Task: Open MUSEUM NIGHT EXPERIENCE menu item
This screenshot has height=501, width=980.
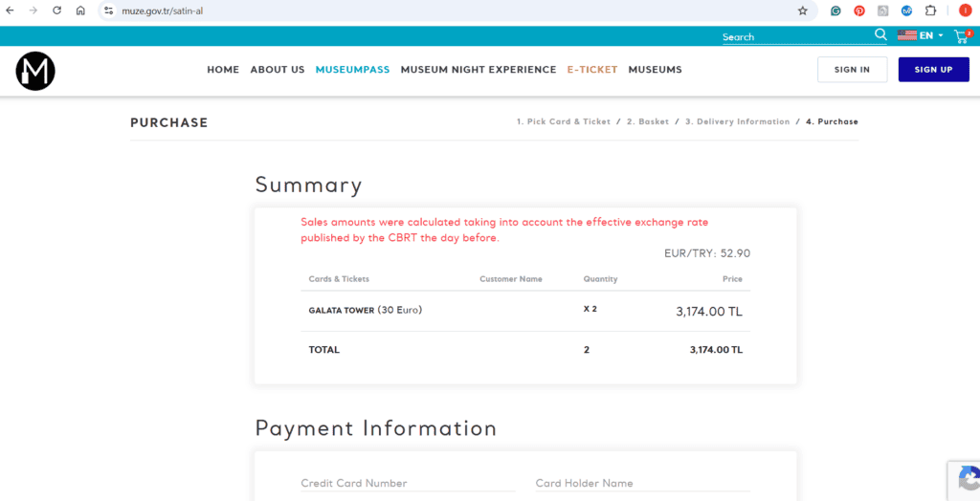Action: (479, 70)
